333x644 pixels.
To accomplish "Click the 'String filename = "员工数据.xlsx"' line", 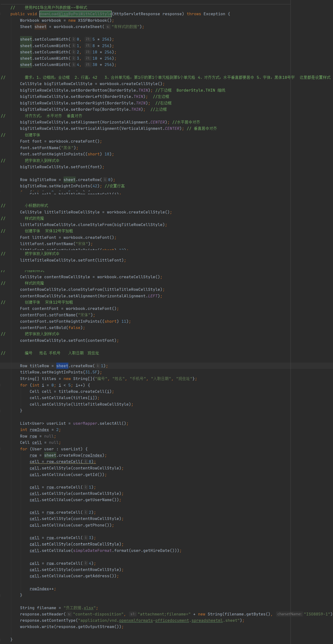I will pyautogui.click(x=59, y=608).
